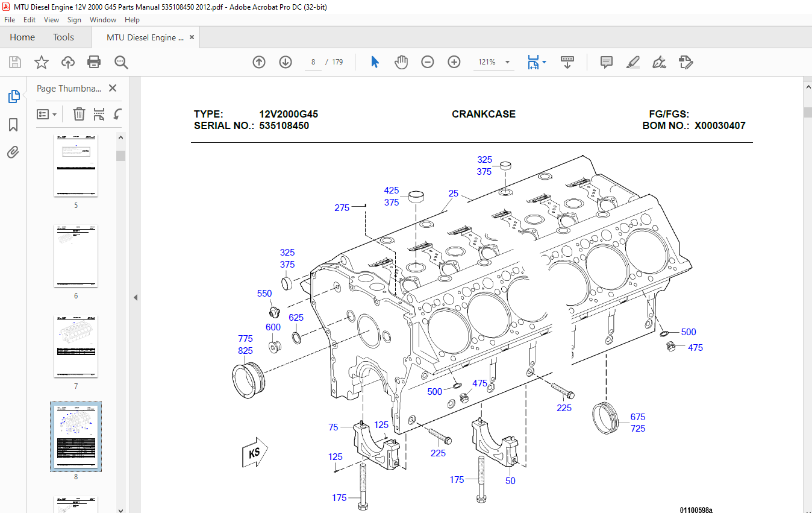Close the Page Thumbnails panel
The height and width of the screenshot is (513, 812).
coord(113,88)
